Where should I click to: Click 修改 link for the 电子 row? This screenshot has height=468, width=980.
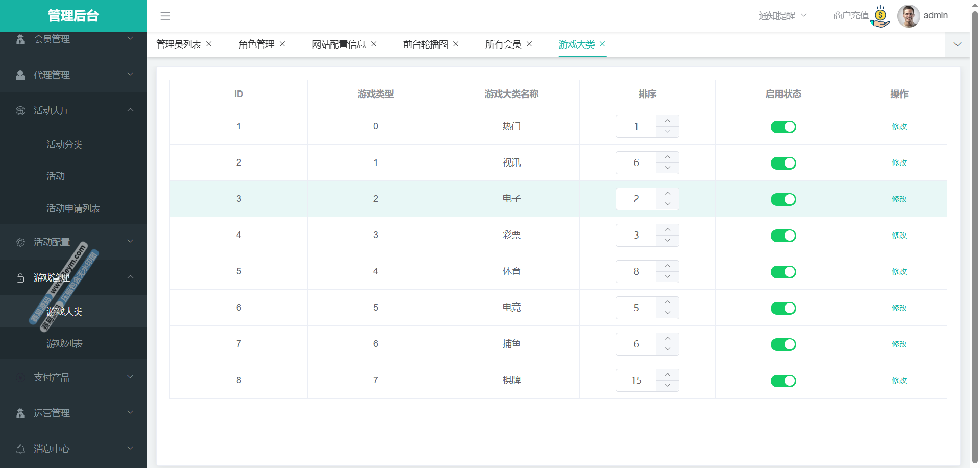[899, 199]
